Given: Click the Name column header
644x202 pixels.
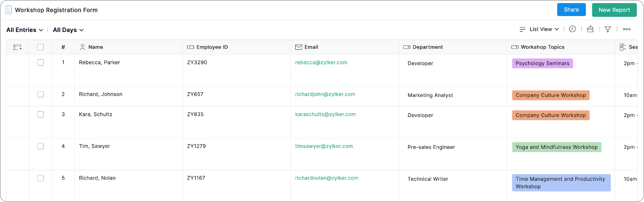Looking at the screenshot, I should pyautogui.click(x=128, y=47).
